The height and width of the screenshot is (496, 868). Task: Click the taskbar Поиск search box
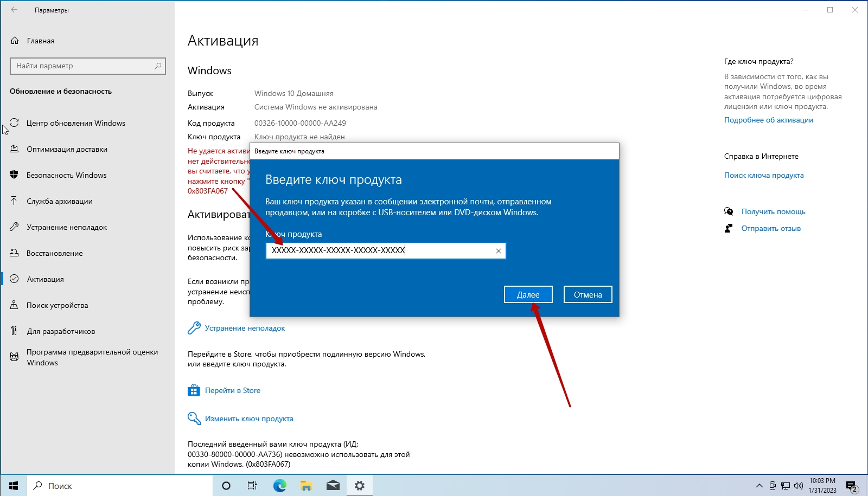[119, 486]
